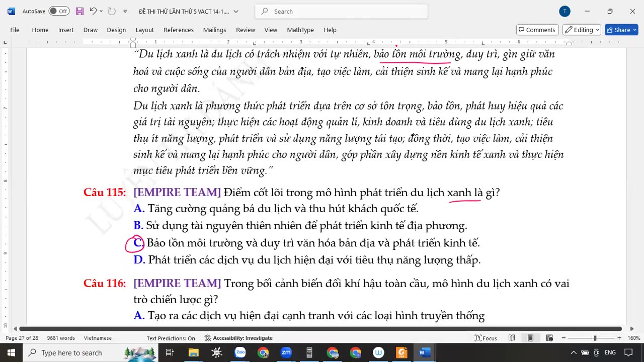This screenshot has height=362, width=644.
Task: Open the Undo history dropdown arrow
Action: click(101, 11)
